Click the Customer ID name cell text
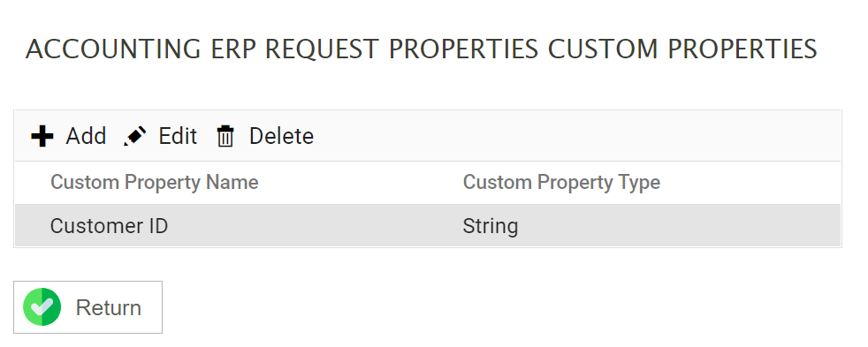This screenshot has height=347, width=868. [x=109, y=226]
